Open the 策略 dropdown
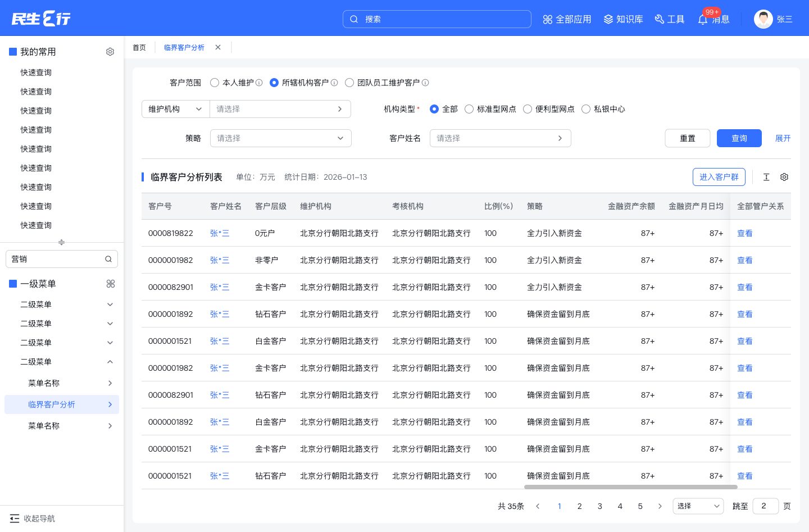The height and width of the screenshot is (532, 809). [x=281, y=138]
